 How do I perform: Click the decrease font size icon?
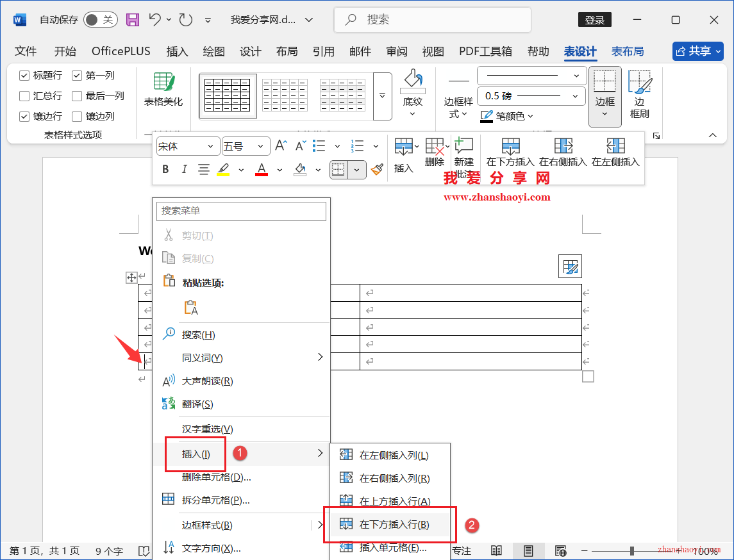tap(301, 145)
